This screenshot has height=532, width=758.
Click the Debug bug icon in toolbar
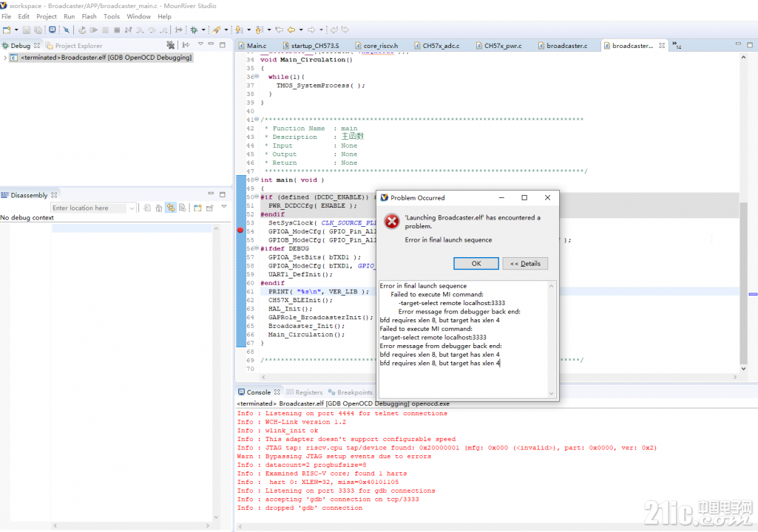point(194,30)
